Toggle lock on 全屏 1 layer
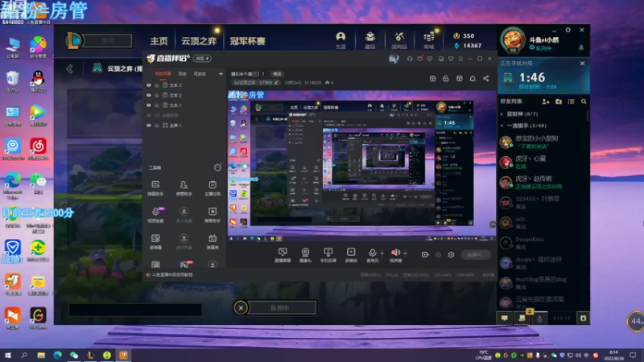This screenshot has width=644, height=362. pos(156,125)
